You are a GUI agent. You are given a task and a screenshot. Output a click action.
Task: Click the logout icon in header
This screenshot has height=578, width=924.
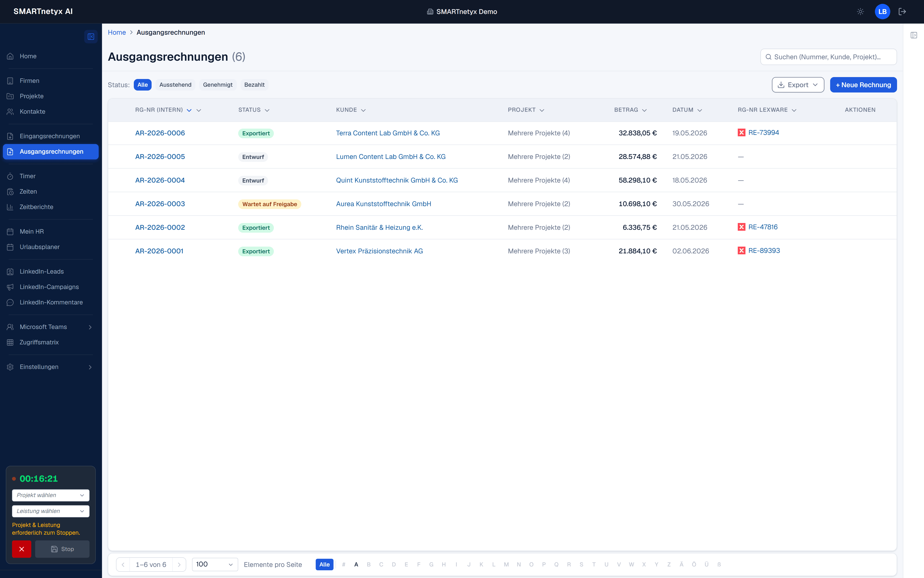click(902, 12)
